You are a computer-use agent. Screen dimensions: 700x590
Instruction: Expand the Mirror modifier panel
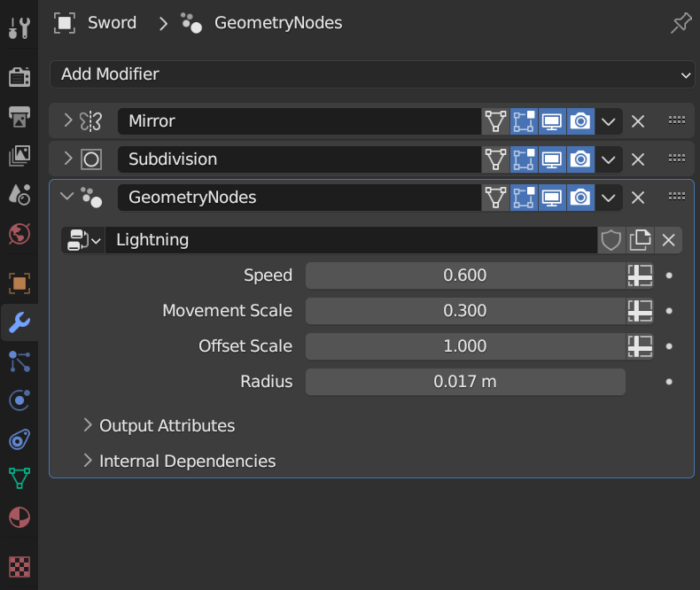(x=67, y=121)
